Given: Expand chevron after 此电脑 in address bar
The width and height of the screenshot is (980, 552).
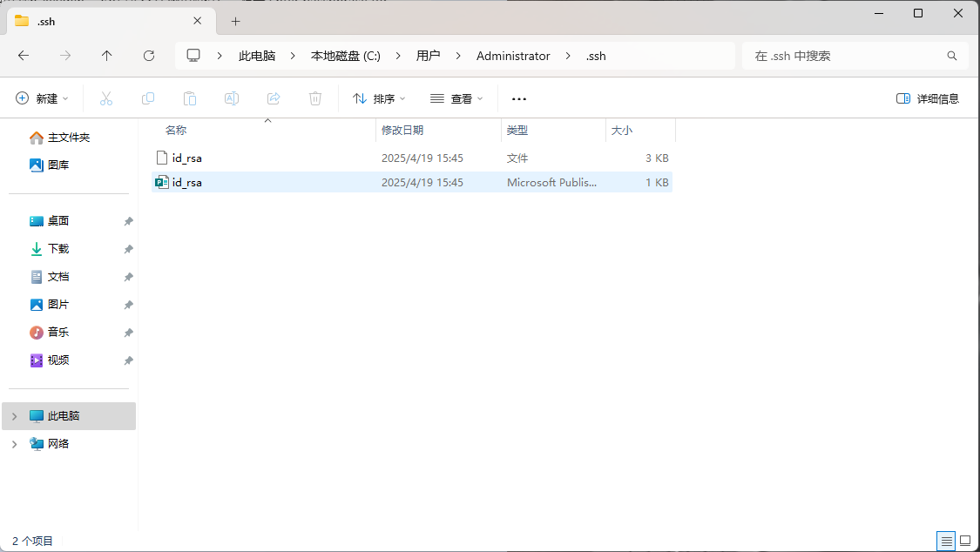Looking at the screenshot, I should click(x=293, y=56).
